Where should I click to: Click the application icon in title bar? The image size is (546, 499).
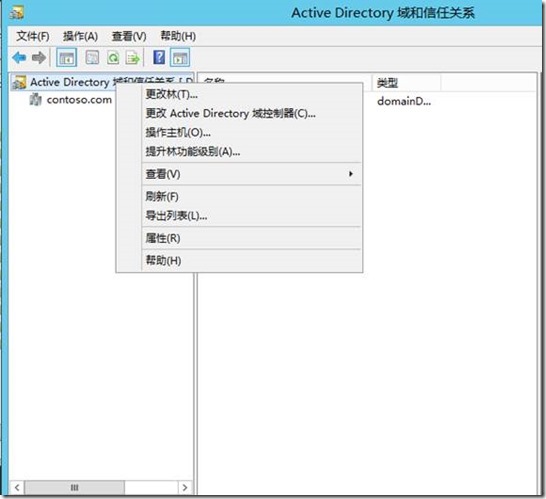[x=16, y=13]
